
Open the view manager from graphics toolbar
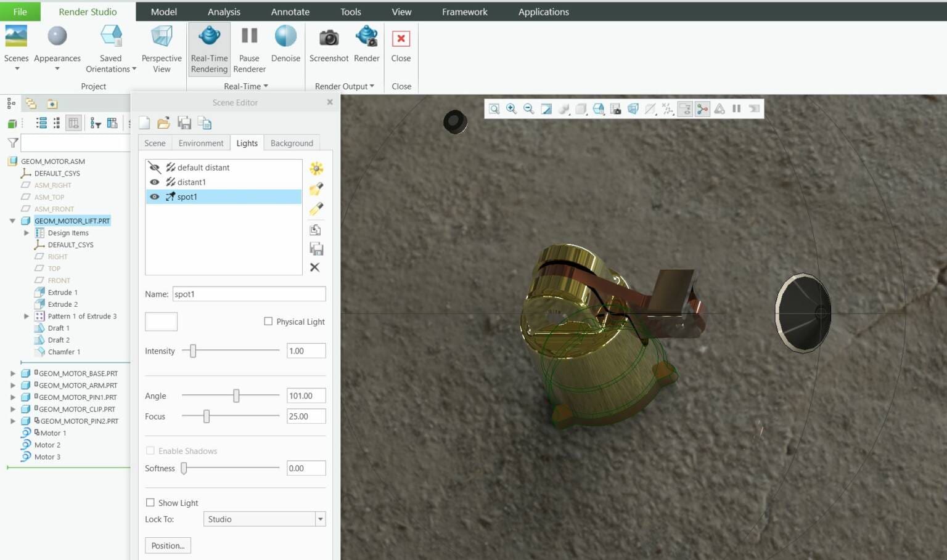[x=616, y=109]
